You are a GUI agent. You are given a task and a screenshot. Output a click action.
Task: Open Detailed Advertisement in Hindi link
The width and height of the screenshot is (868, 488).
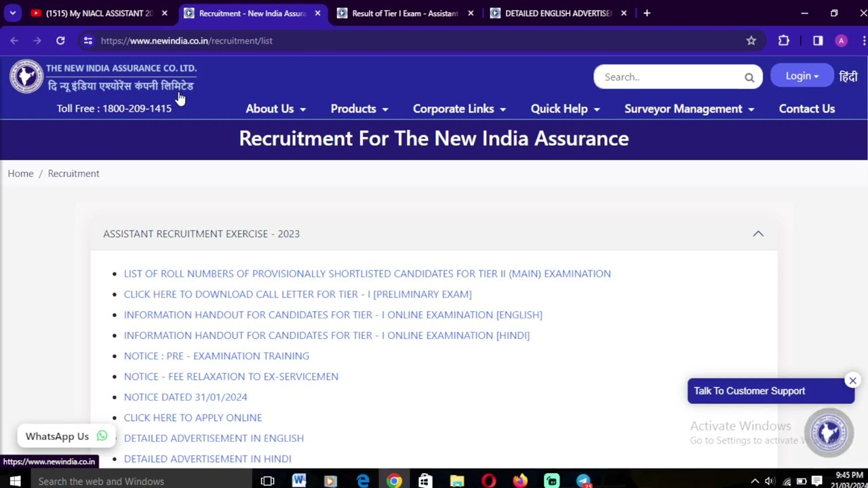tap(208, 459)
